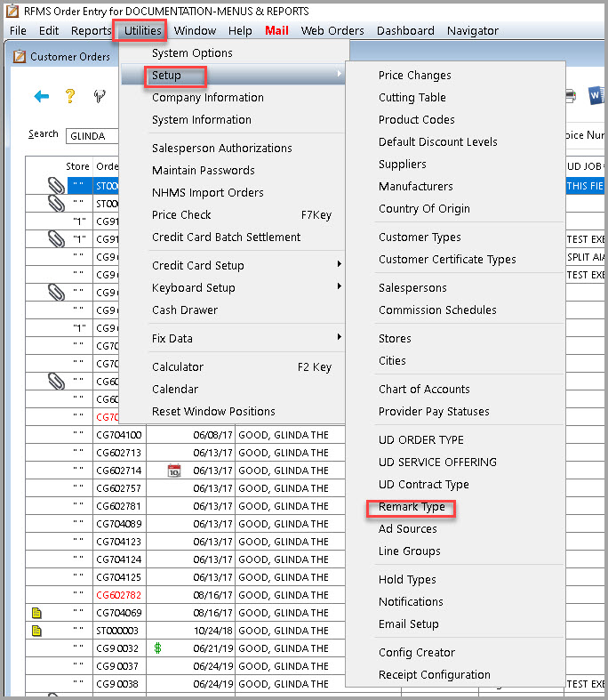Open Notifications setup
This screenshot has width=608, height=700.
tap(411, 602)
